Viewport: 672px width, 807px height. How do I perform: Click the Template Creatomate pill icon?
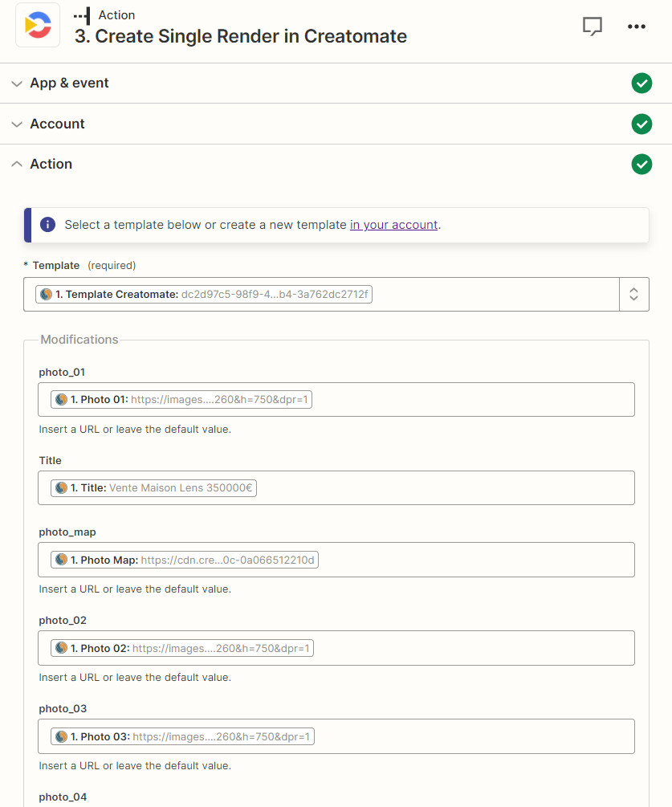pos(47,295)
